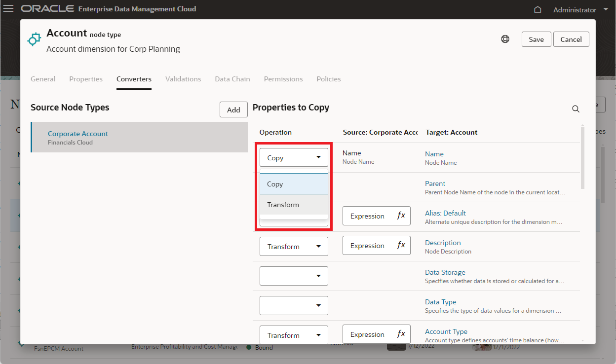Open the Administrator user menu
The height and width of the screenshot is (364, 616).
[581, 9]
